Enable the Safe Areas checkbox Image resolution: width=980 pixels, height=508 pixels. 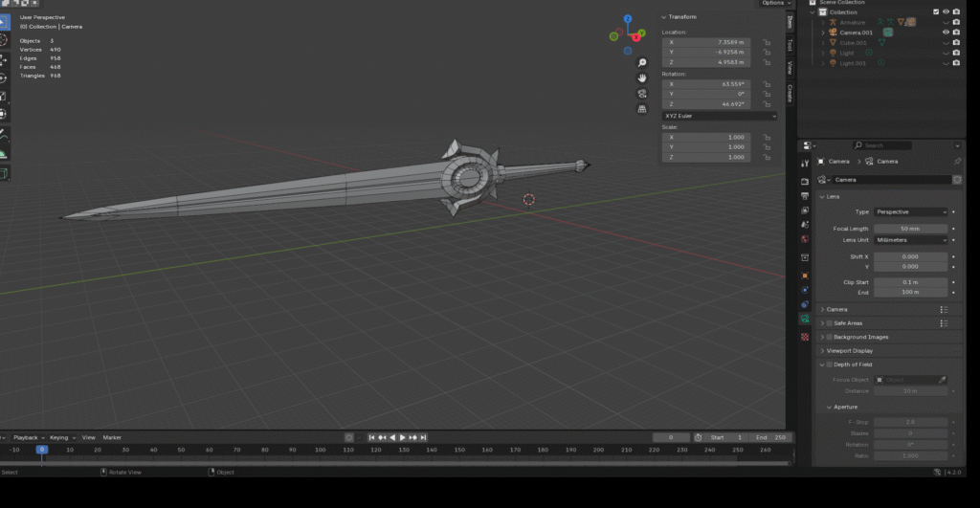coord(829,323)
